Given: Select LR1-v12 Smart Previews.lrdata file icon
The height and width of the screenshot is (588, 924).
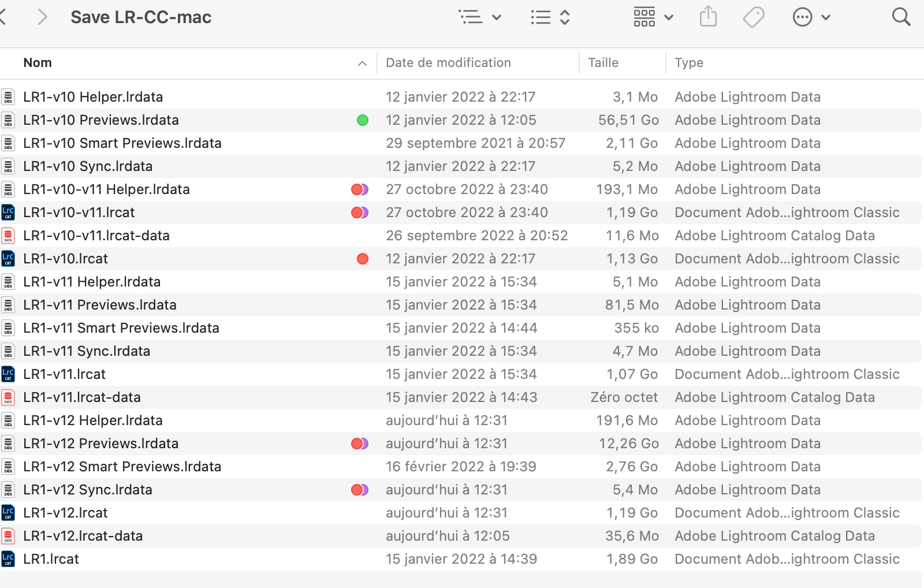Looking at the screenshot, I should [x=8, y=467].
